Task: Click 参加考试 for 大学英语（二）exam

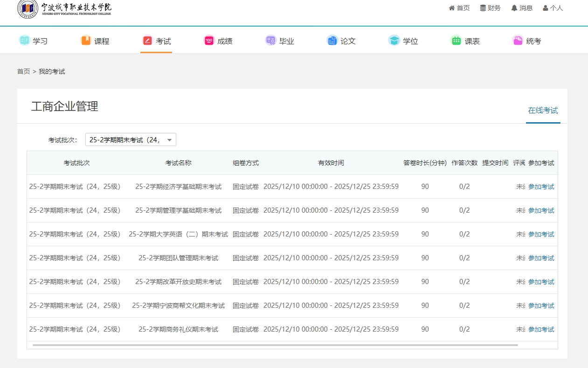Action: [541, 234]
